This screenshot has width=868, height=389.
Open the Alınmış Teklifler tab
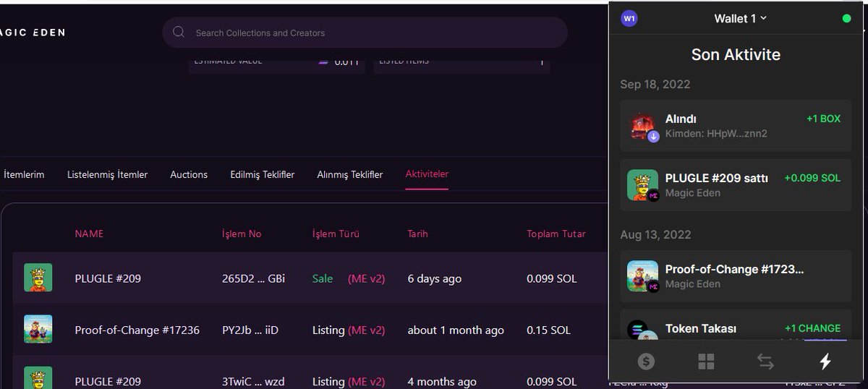(x=349, y=174)
